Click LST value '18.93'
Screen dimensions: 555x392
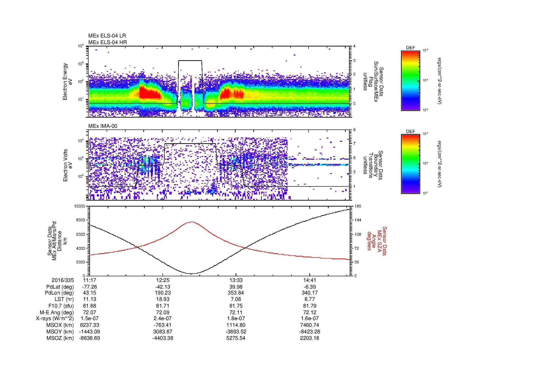pos(163,300)
